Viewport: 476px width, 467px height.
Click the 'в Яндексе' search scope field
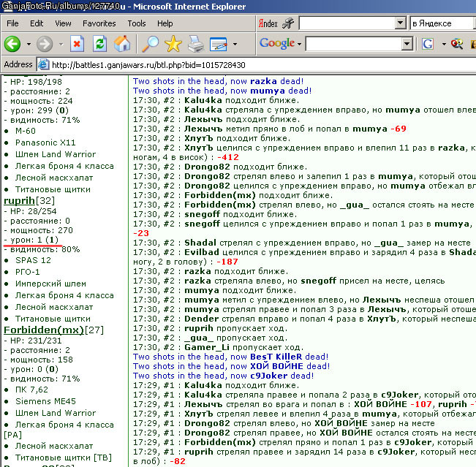[x=442, y=23]
